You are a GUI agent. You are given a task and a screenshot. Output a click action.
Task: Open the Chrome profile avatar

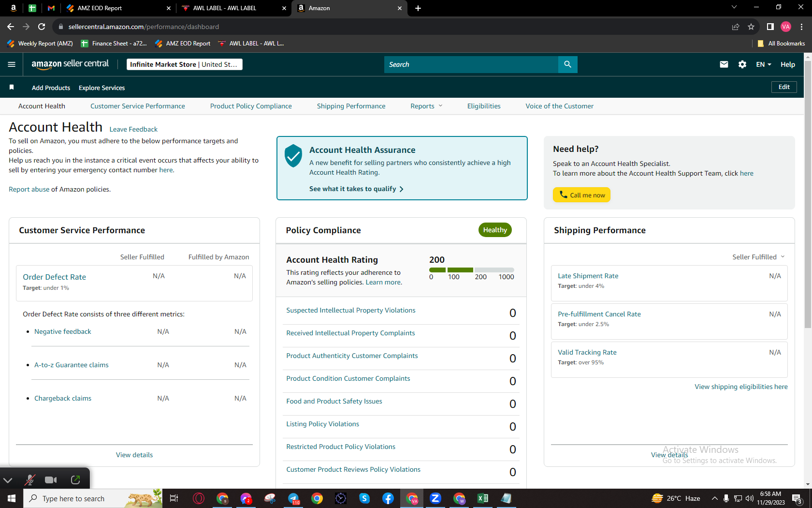pos(786,27)
